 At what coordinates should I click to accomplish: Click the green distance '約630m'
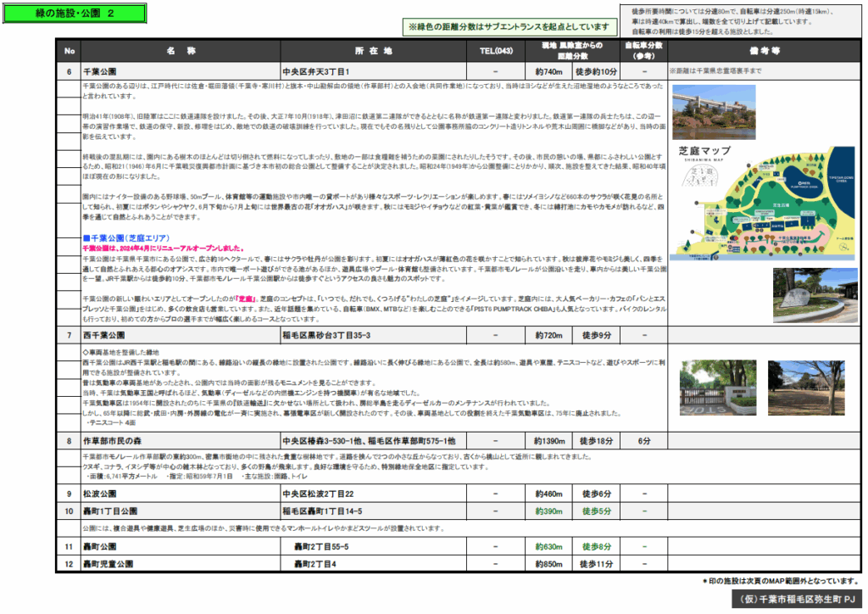point(548,547)
